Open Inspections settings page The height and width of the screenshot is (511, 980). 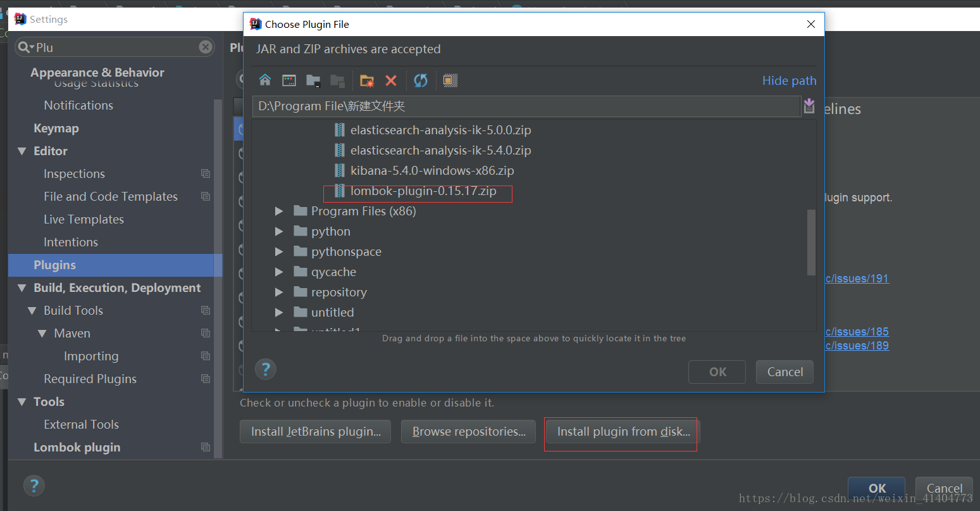(x=74, y=173)
